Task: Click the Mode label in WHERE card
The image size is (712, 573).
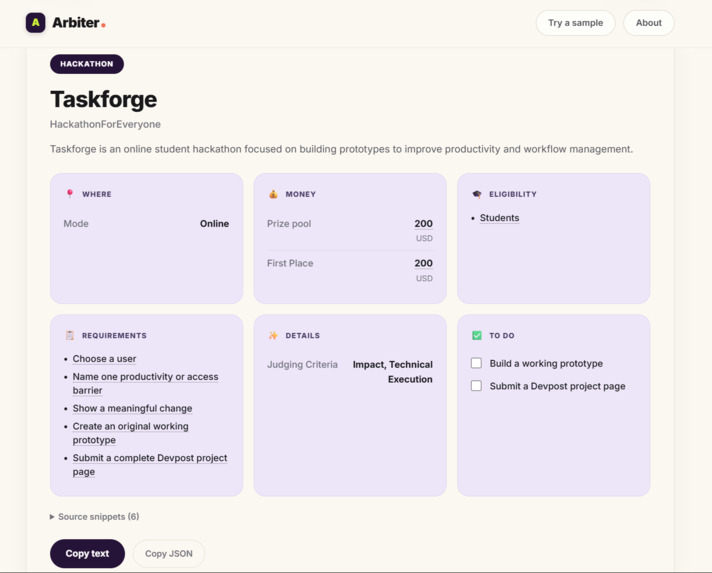Action: [76, 223]
